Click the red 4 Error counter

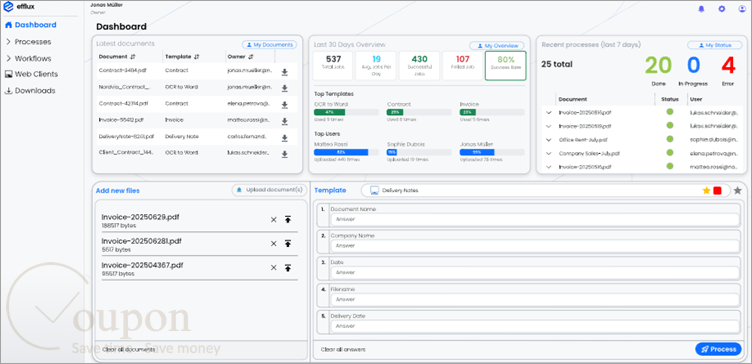coord(728,66)
